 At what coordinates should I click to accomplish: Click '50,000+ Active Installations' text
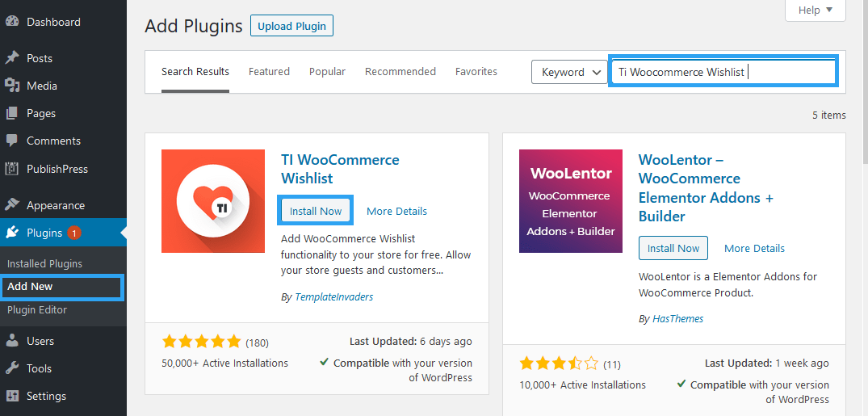224,363
